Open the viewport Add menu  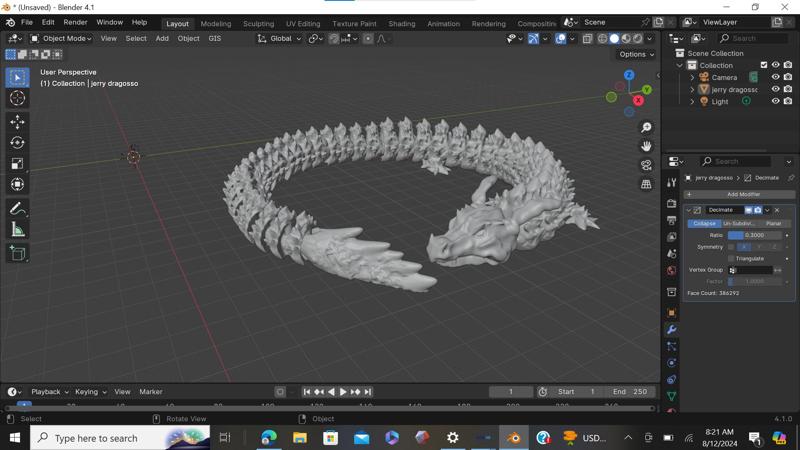[x=162, y=39]
